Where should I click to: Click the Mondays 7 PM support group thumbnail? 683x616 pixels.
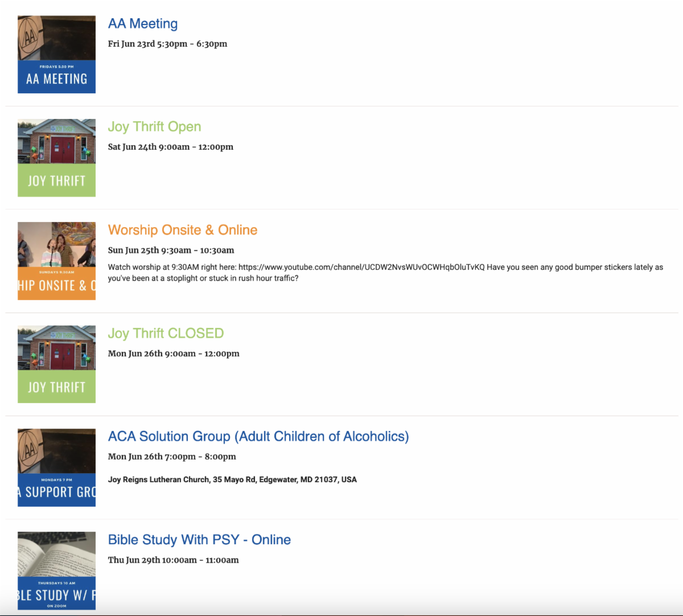[56, 467]
